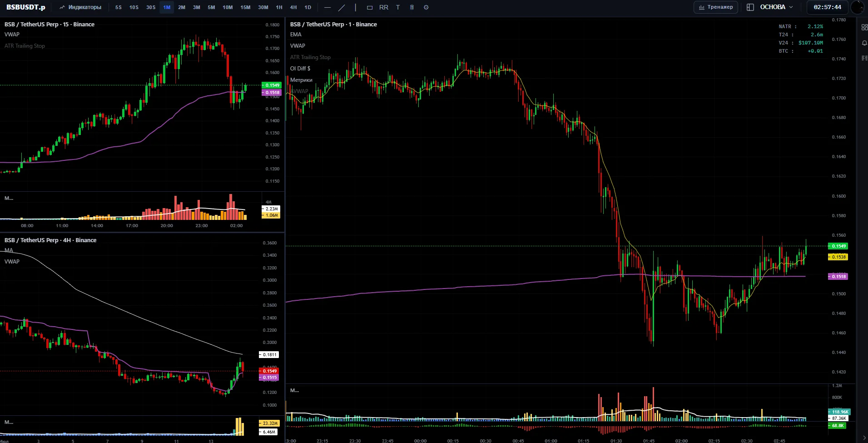
Task: Click the layout panel icon beside ОСНОВА
Action: 750,7
